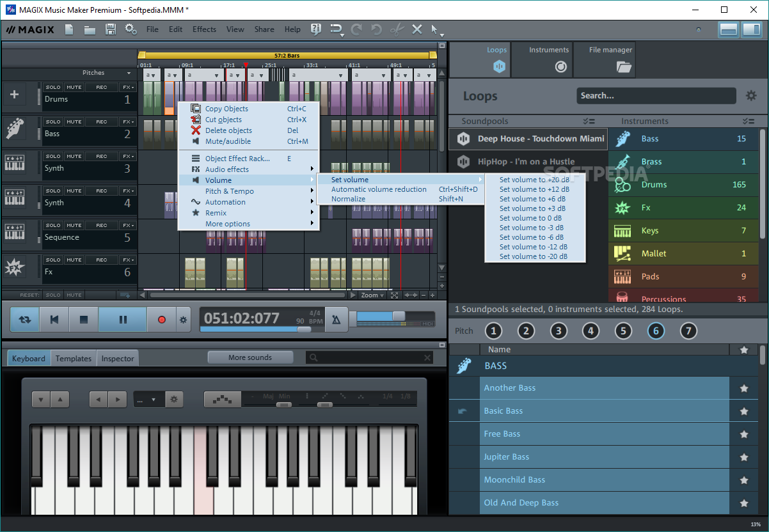Open the mouse mode arrow tool dropdown

click(x=436, y=29)
